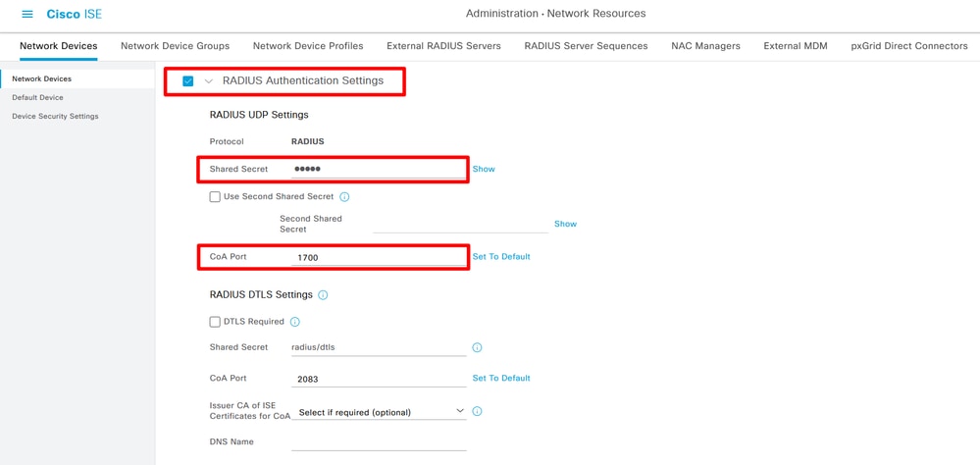Screen dimensions: 980x465
Task: Select Network Devices in the left sidebar
Action: [x=77, y=78]
